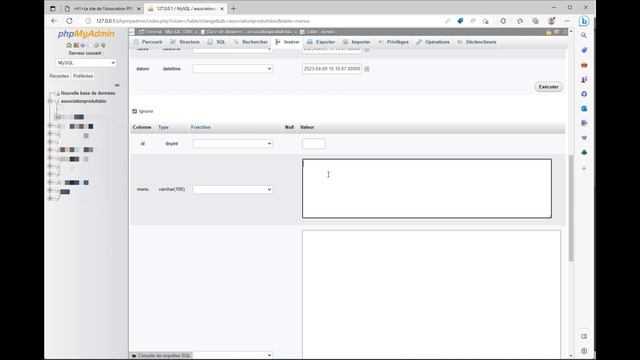Screen dimensions: 640x360
Task: Collapse the navigation panel link icon
Action: pyautogui.click(x=117, y=85)
